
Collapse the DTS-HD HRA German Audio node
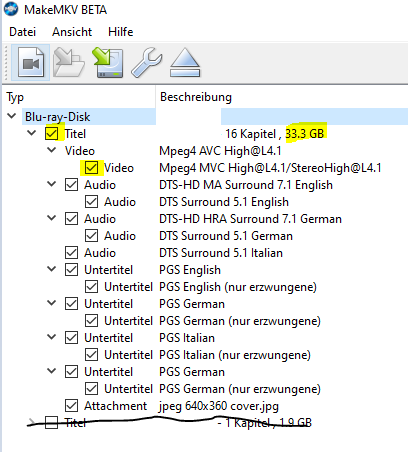(52, 218)
